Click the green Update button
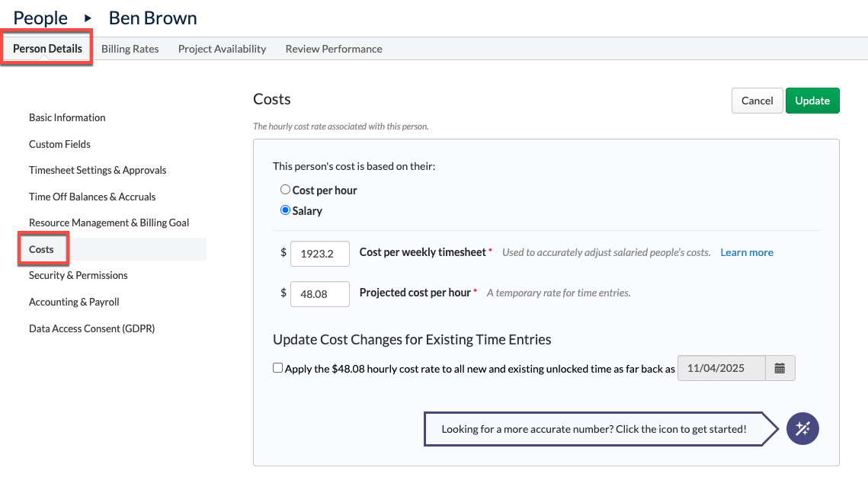The image size is (868, 493). tap(812, 101)
